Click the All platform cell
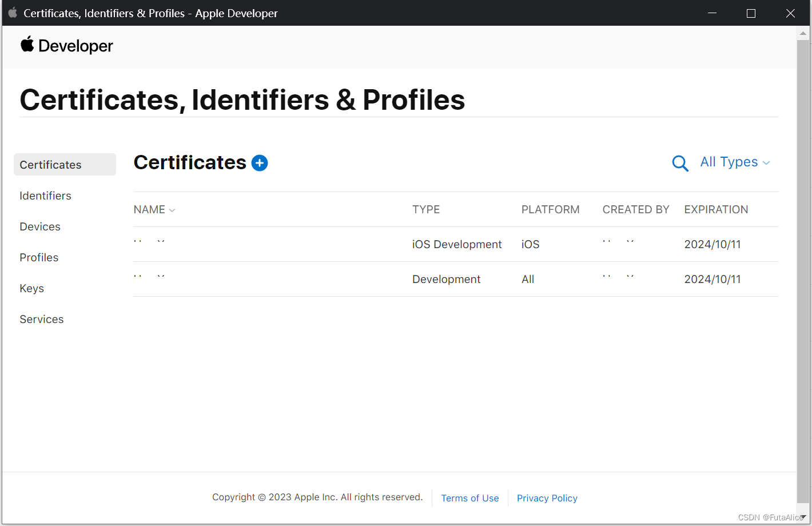The width and height of the screenshot is (812, 526). tap(528, 279)
